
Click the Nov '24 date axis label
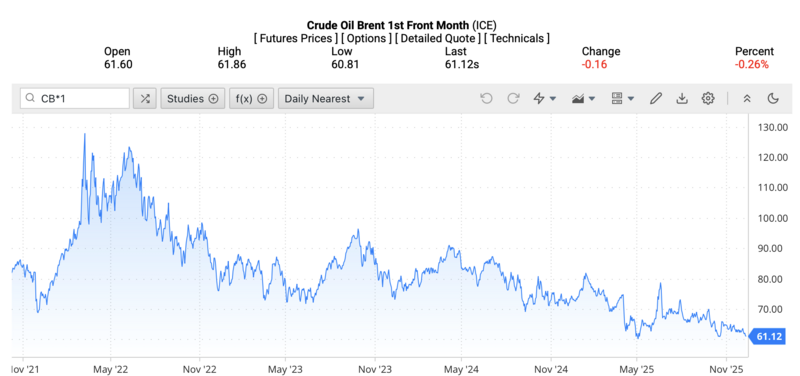coord(551,368)
